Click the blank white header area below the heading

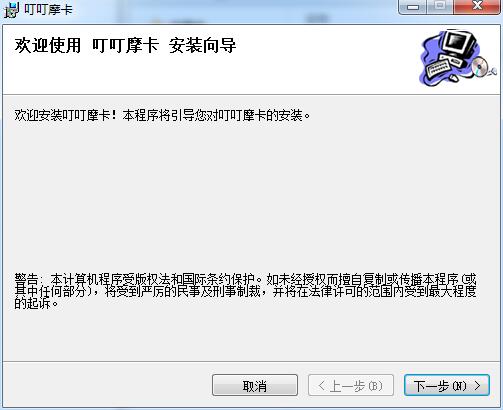point(200,75)
